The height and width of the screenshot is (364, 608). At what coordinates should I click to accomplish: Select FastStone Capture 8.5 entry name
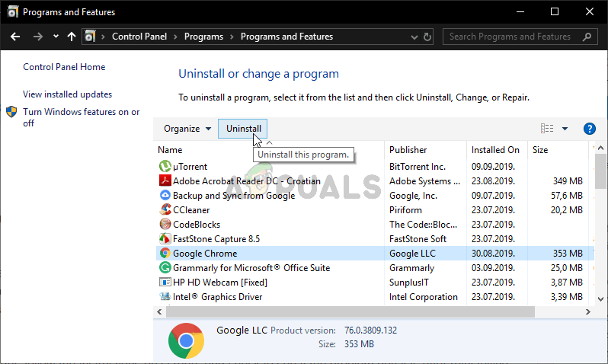click(x=216, y=239)
